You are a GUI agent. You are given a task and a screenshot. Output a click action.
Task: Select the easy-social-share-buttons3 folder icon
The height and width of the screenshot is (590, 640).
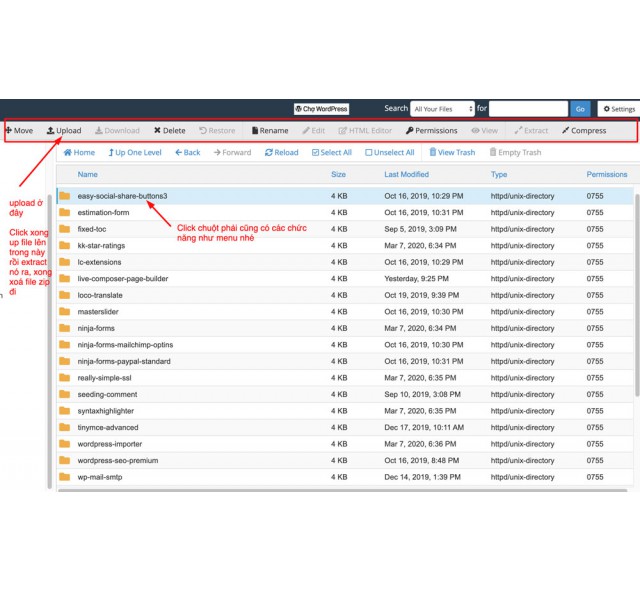[x=65, y=196]
